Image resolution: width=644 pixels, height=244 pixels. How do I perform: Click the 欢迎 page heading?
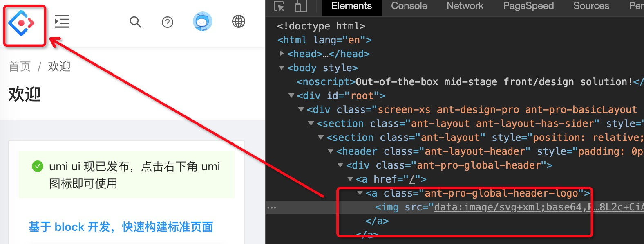tap(25, 94)
